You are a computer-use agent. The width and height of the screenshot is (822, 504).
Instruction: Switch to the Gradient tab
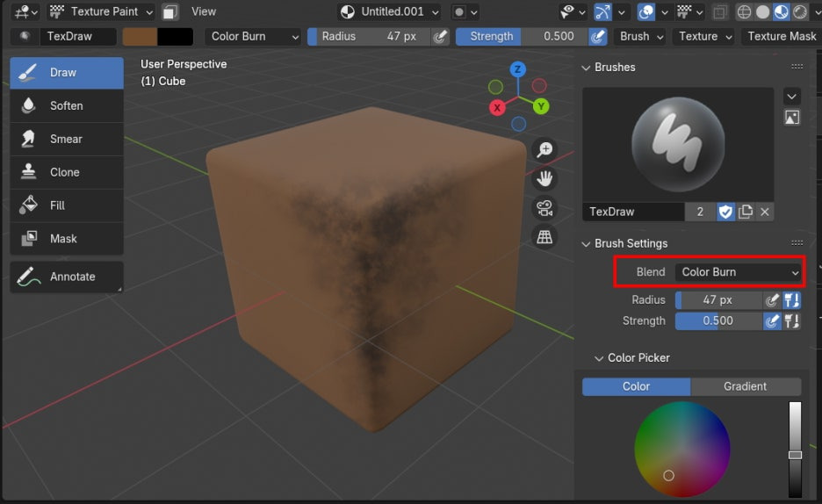746,386
